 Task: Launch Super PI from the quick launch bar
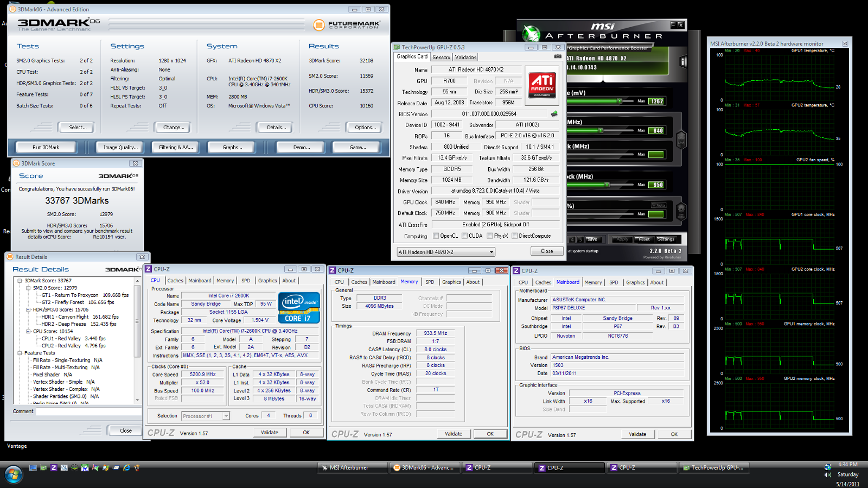coord(85,468)
